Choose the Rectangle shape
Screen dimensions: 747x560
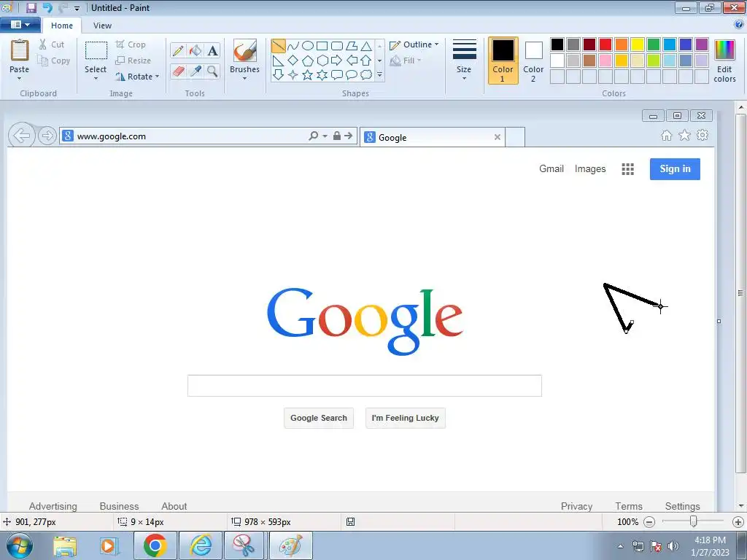pos(322,46)
